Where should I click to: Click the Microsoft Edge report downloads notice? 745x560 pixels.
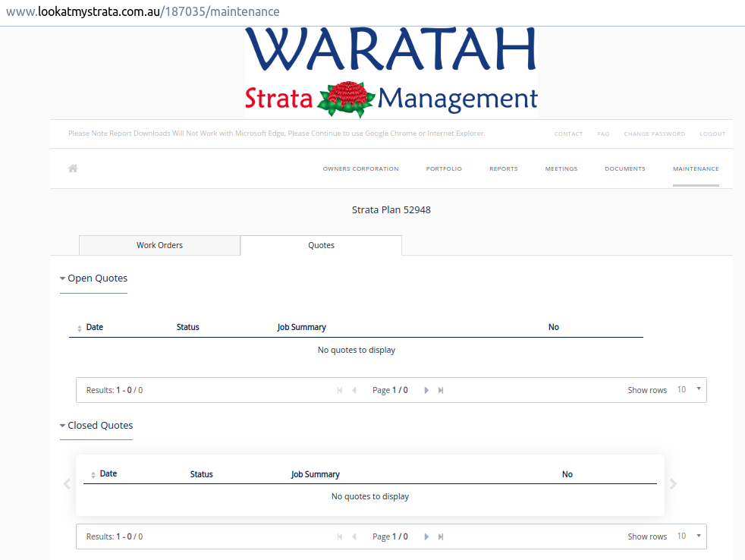[x=276, y=133]
